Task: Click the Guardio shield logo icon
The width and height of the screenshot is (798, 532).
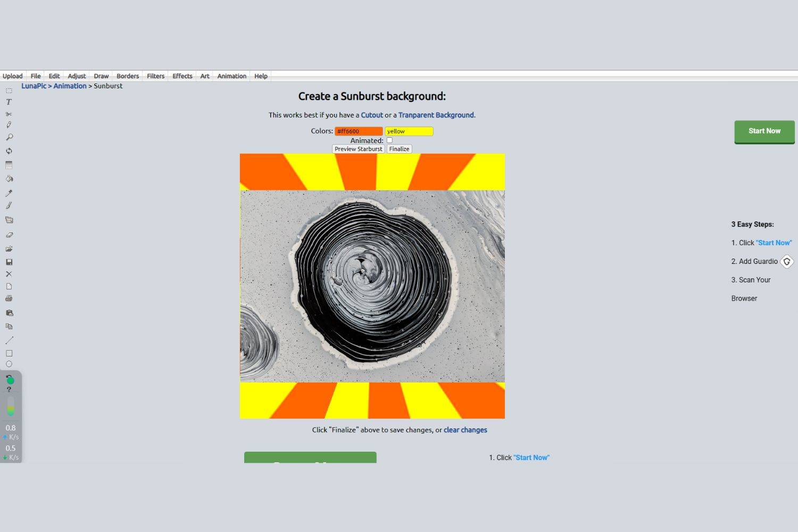Action: point(787,261)
